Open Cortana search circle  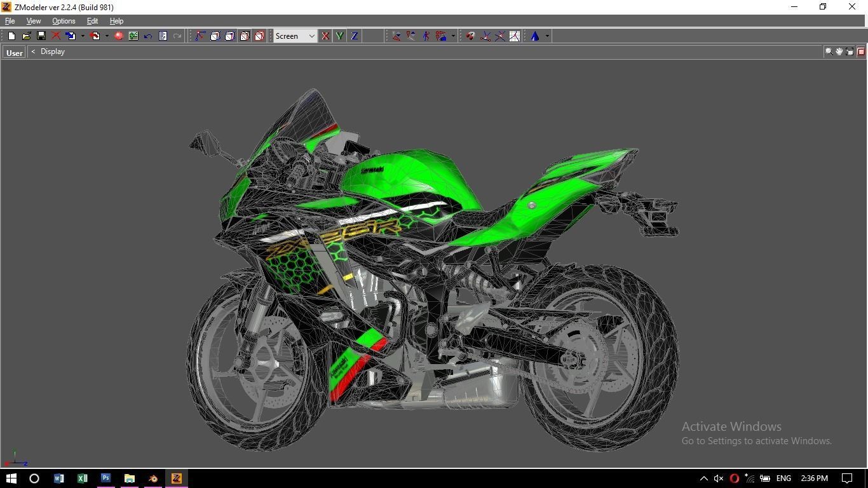pos(34,478)
